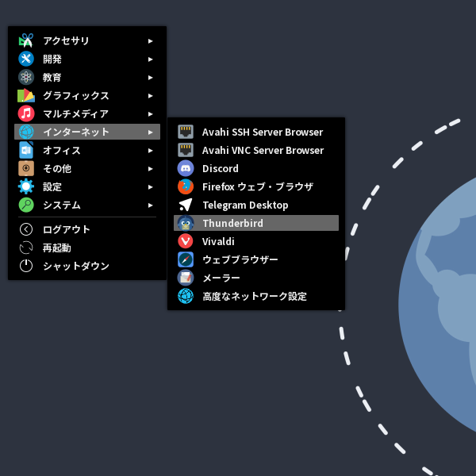This screenshot has height=476, width=476.
Task: Open the システム menu category
Action: click(x=87, y=205)
